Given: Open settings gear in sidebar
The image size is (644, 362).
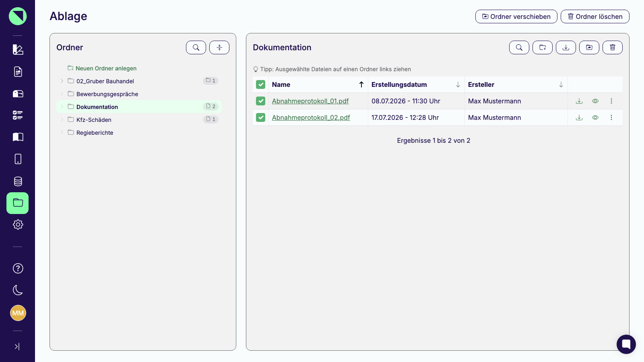Looking at the screenshot, I should coord(18,224).
